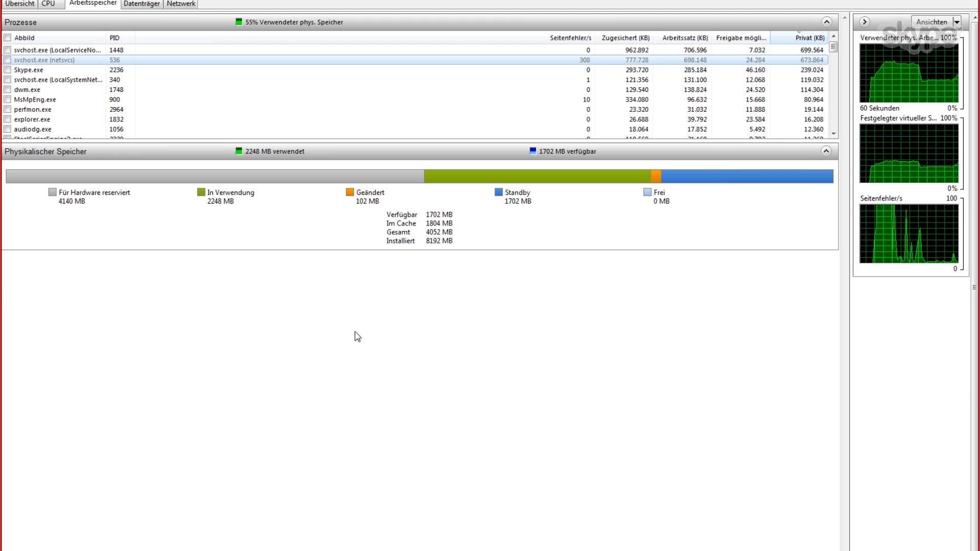
Task: Select the MsMpEng.exe process row
Action: pyautogui.click(x=35, y=99)
